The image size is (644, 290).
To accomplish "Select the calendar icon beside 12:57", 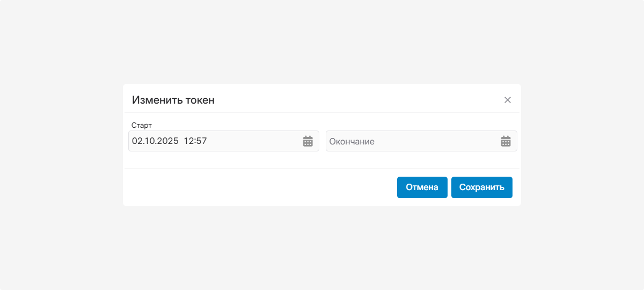I will coord(308,141).
